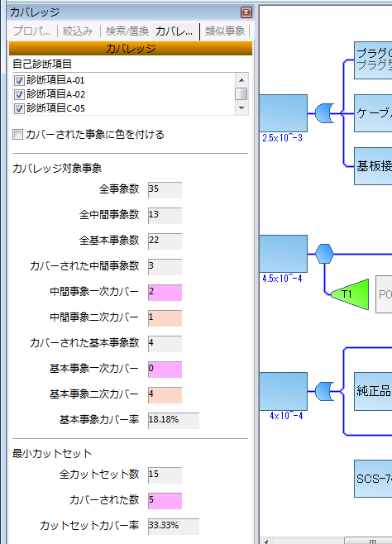Image resolution: width=392 pixels, height=544 pixels.
Task: Select the OR gate next to 4x10^-4 event
Action: tap(325, 391)
